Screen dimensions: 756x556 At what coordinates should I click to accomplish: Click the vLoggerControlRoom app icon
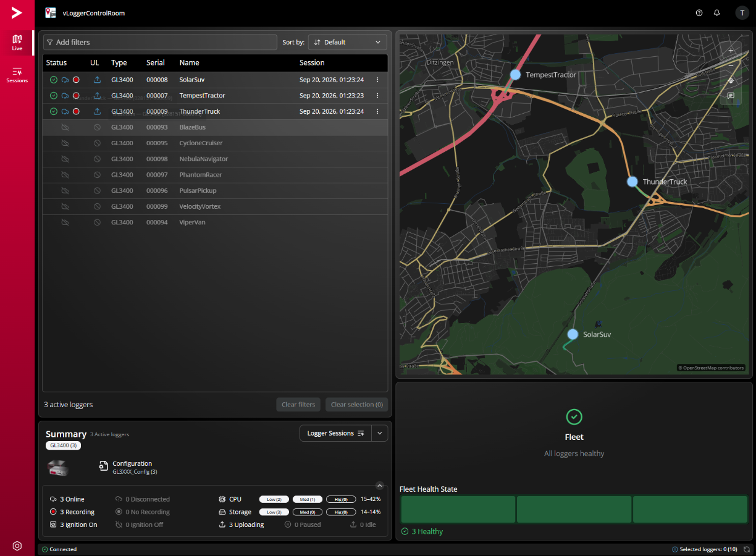[51, 12]
